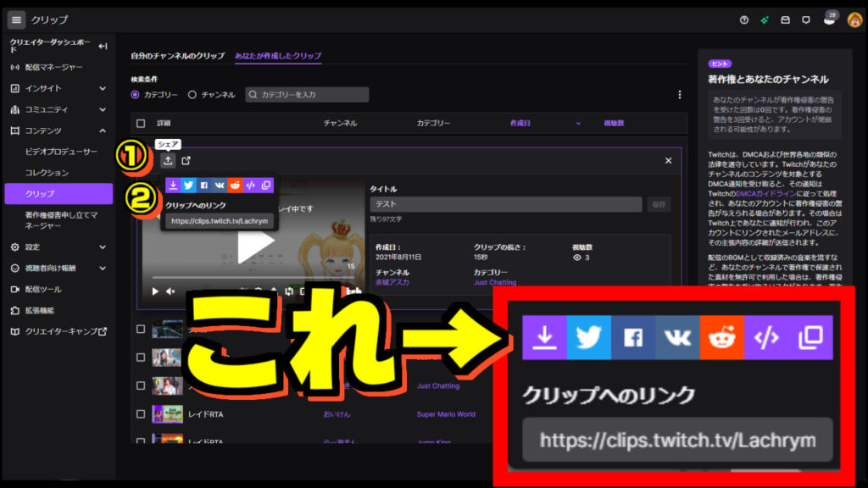Share via Twitter icon in small popup
This screenshot has width=868, height=488.
189,186
